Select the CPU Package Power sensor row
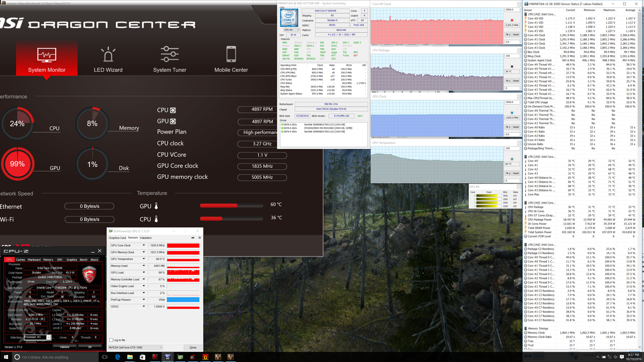Viewport: 644px width, 362px height. tap(581, 220)
